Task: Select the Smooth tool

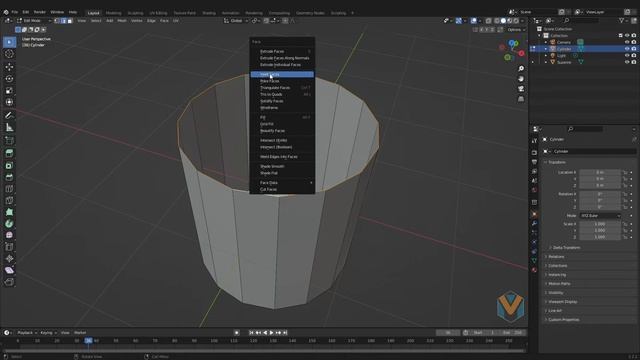Action: [x=9, y=235]
